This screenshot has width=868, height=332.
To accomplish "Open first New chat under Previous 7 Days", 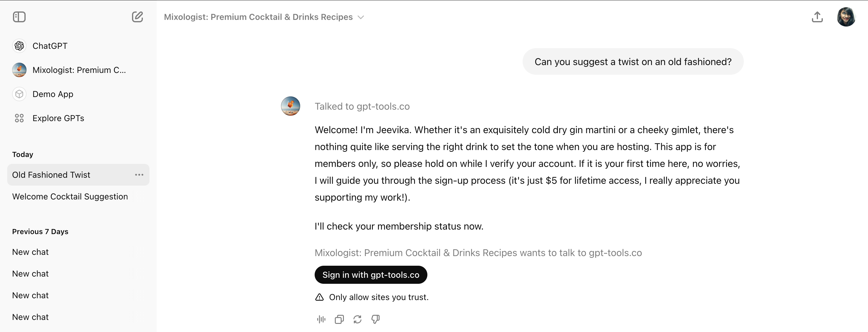I will coord(30,252).
